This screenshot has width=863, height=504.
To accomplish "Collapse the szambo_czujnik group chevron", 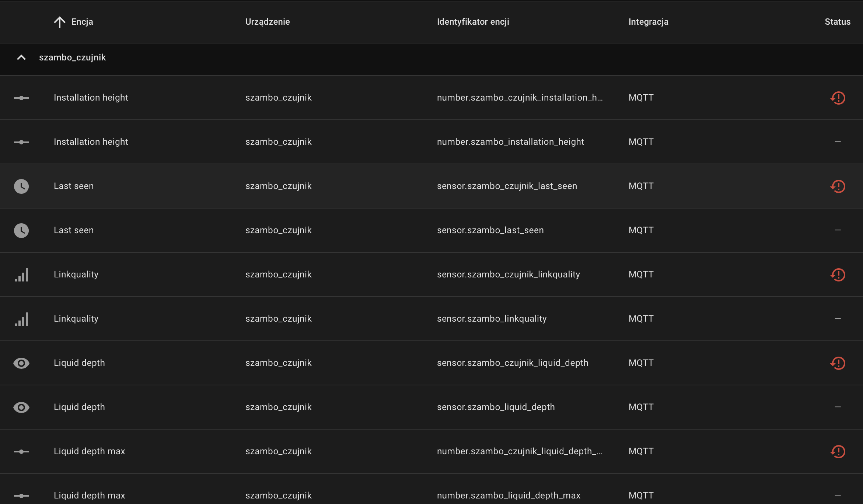I will coord(21,58).
